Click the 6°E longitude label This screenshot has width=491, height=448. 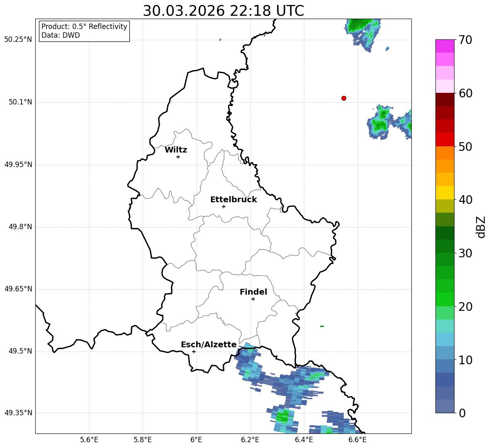tap(196, 440)
